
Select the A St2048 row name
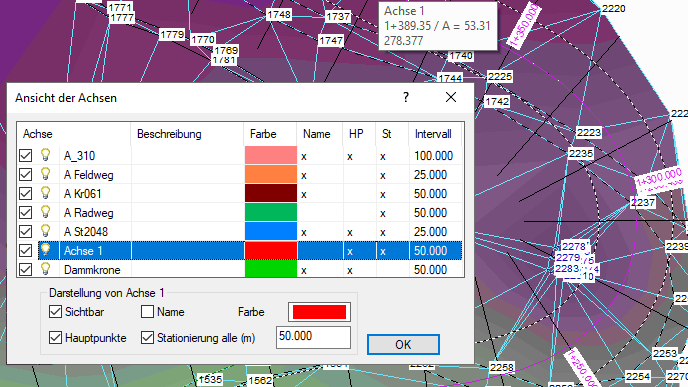(86, 232)
